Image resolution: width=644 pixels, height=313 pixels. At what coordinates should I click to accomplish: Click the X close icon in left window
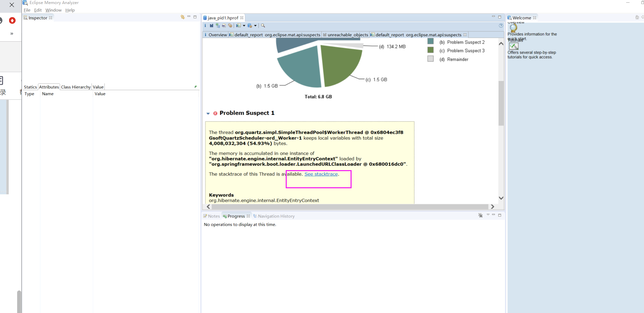pos(12,5)
